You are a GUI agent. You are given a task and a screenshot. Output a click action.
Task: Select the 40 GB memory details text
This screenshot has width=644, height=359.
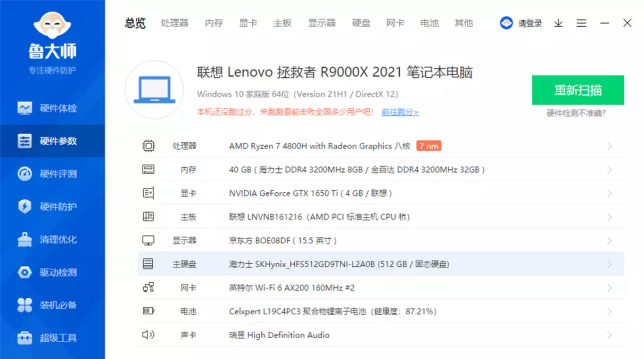357,170
